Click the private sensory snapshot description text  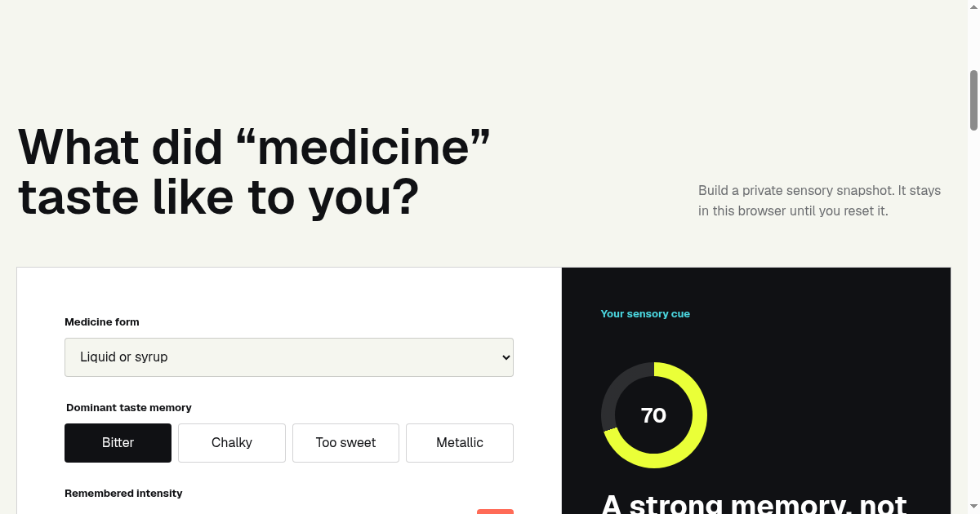tap(819, 201)
